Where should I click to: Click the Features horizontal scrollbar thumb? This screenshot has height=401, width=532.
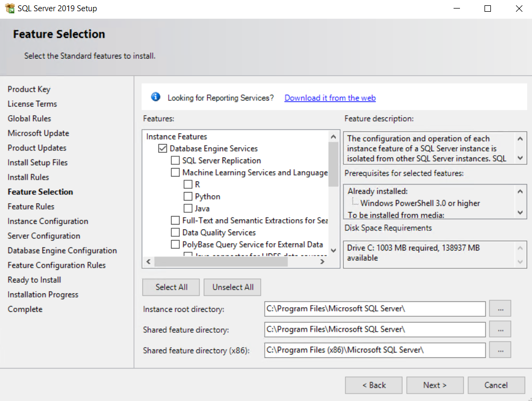coord(221,262)
